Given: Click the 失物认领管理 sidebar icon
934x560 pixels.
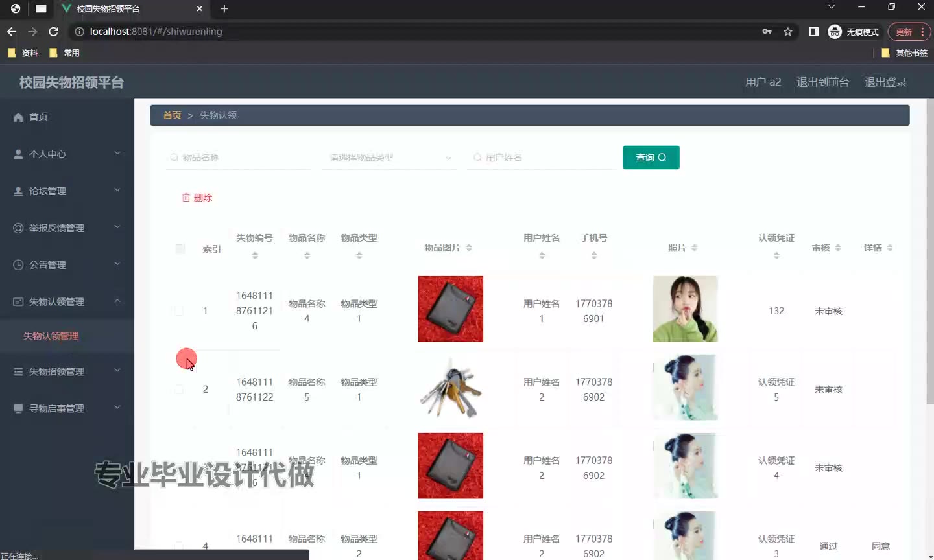Looking at the screenshot, I should [x=18, y=302].
